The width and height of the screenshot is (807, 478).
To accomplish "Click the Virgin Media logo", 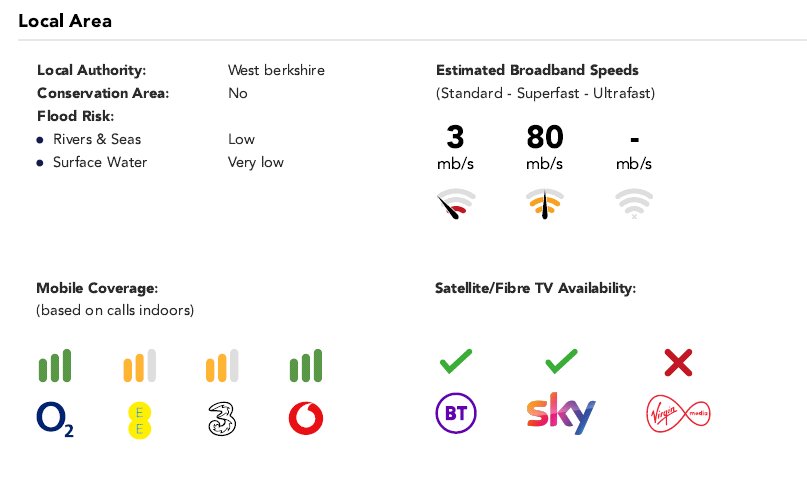I will (x=678, y=413).
